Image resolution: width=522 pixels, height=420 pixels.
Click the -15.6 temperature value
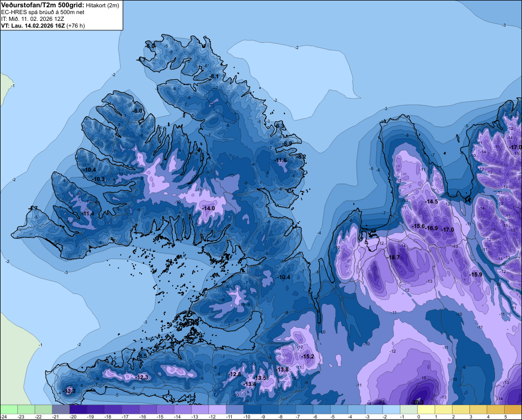tap(419, 226)
